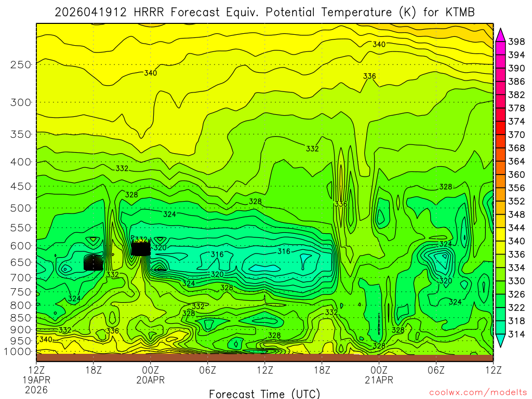Click the 398 color scale value
Viewport: 532px width, 399px height.
pos(516,42)
